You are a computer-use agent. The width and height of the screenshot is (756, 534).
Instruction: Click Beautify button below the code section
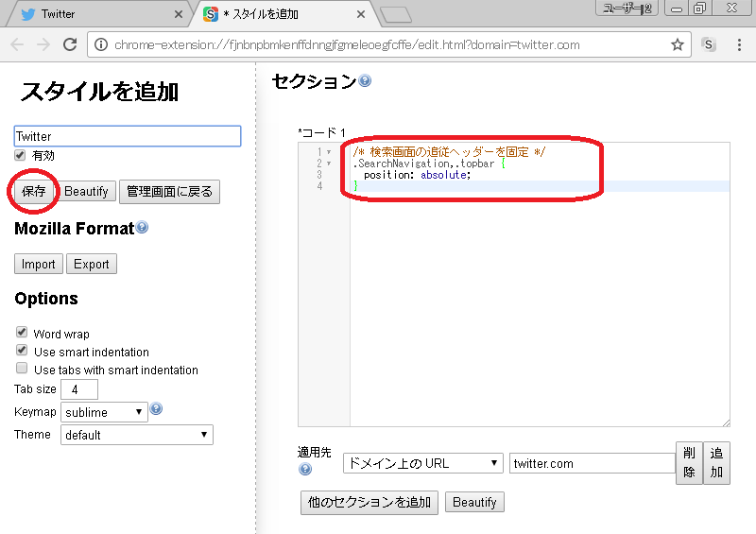coord(474,502)
